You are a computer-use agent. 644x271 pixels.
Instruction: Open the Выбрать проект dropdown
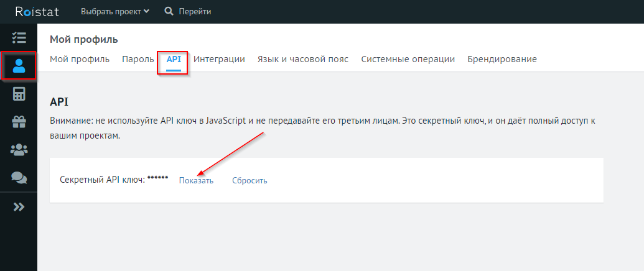pyautogui.click(x=115, y=11)
